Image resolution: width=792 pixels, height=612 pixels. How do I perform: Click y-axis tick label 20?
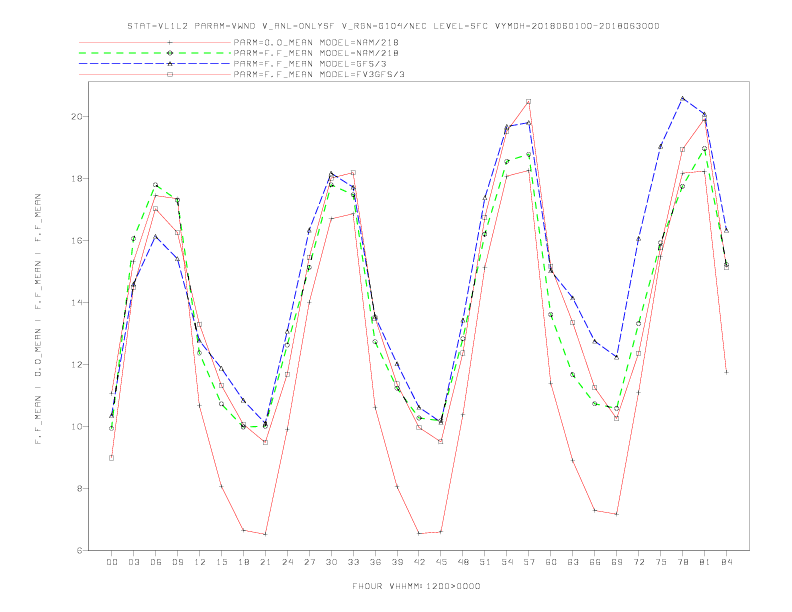76,117
